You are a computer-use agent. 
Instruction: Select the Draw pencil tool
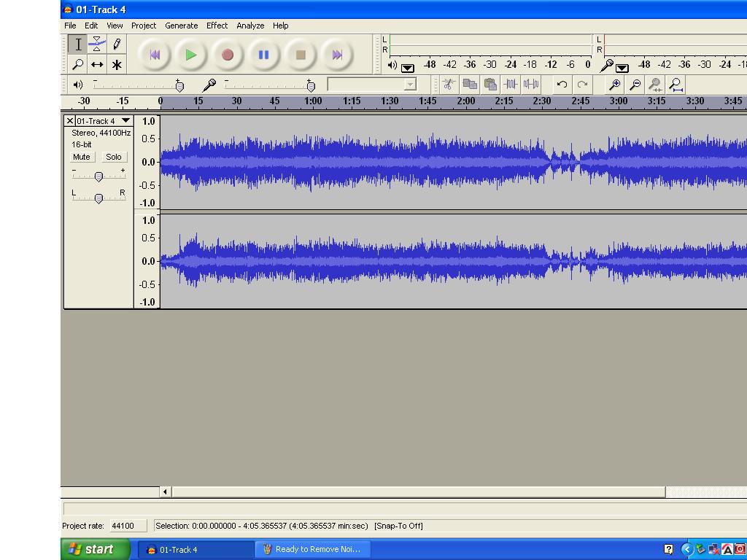click(x=117, y=44)
